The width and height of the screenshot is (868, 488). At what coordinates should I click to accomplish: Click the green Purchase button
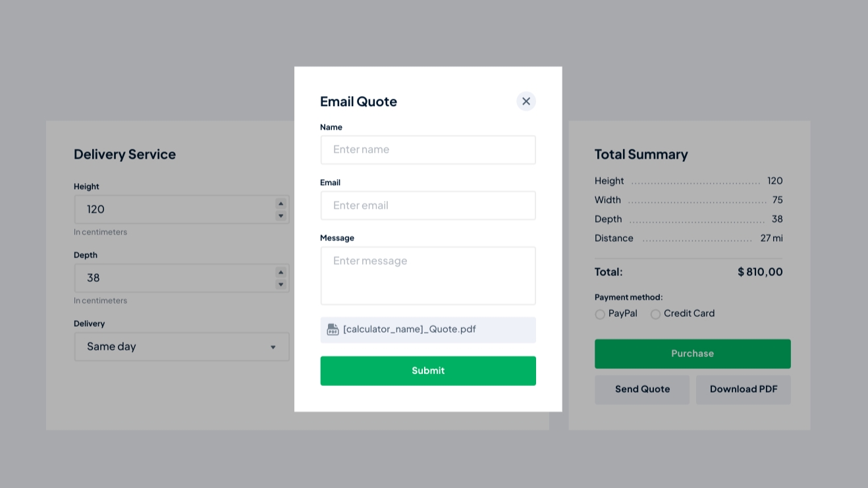[x=692, y=354]
